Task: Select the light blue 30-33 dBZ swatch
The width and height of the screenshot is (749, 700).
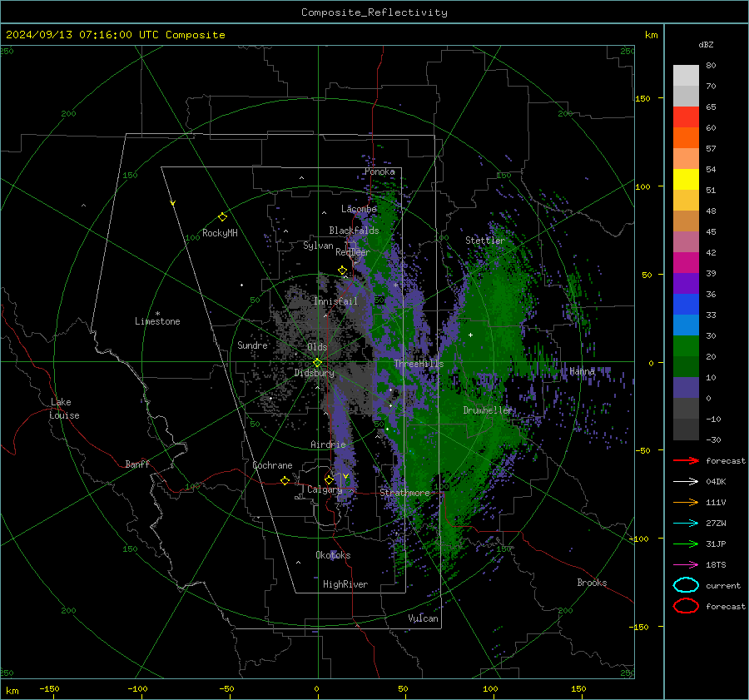Action: click(x=686, y=325)
